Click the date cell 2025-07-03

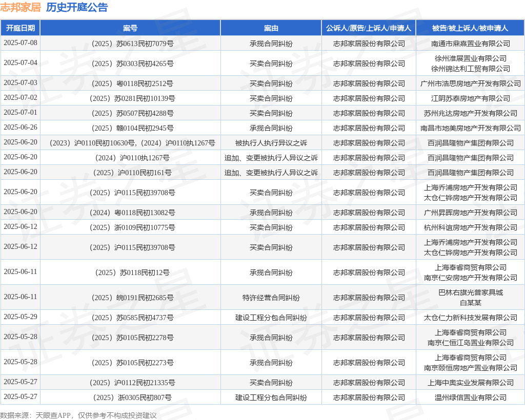(21, 82)
